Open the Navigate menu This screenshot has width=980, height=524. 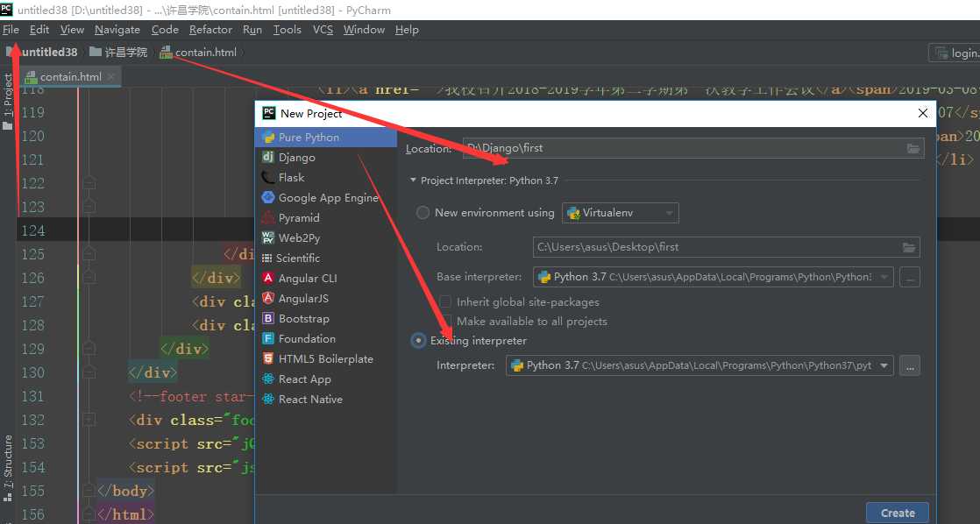click(x=117, y=29)
